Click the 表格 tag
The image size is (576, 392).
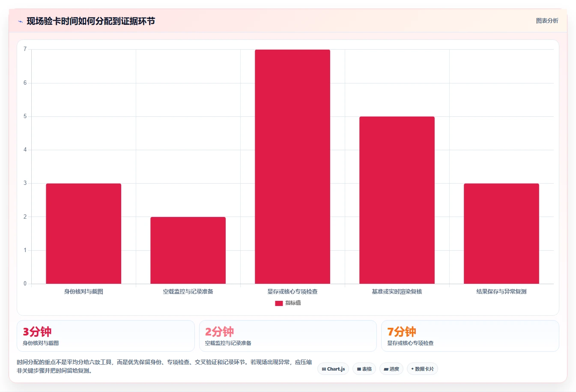click(364, 369)
